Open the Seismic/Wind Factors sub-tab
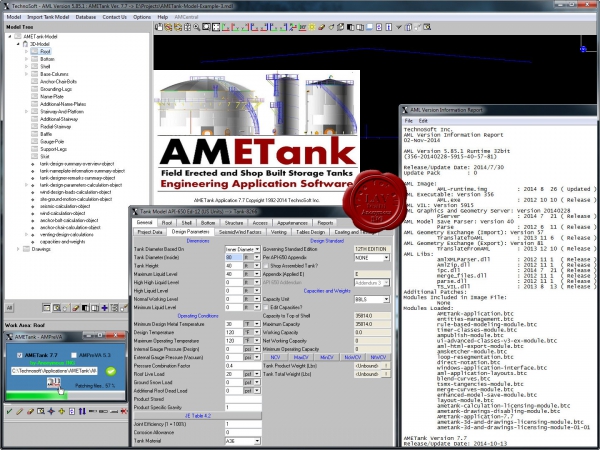 pyautogui.click(x=240, y=232)
